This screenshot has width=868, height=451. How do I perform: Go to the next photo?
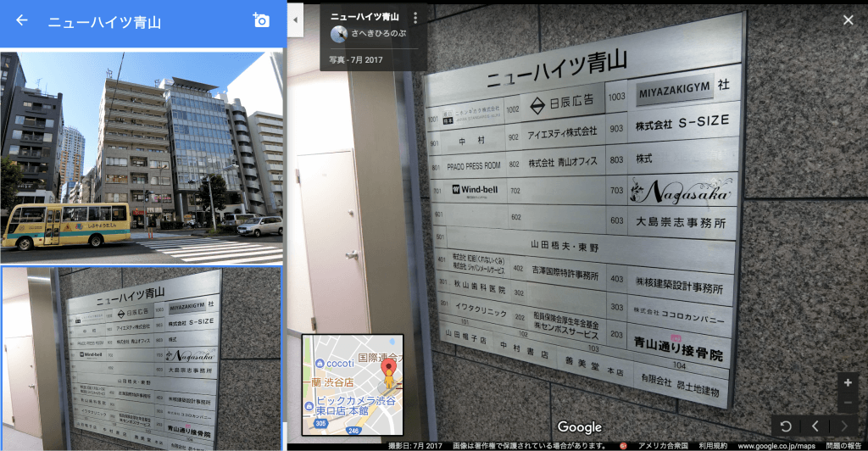tap(844, 426)
